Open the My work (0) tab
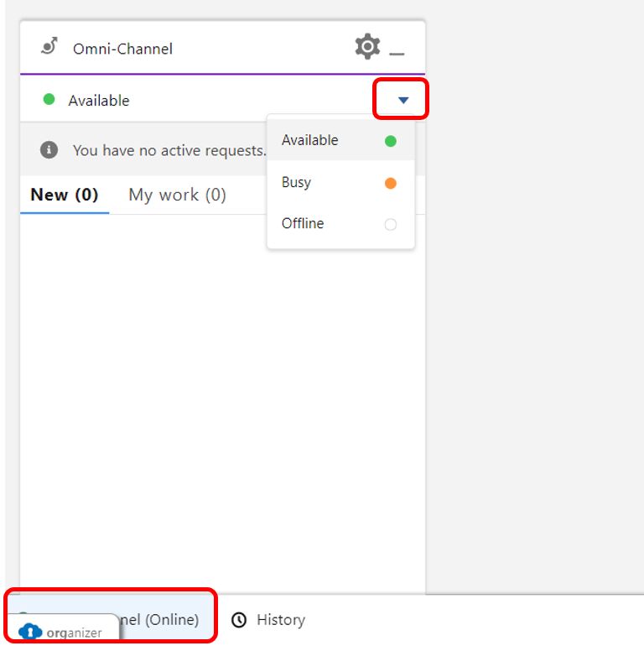Screen dimensions: 644x651 (177, 195)
